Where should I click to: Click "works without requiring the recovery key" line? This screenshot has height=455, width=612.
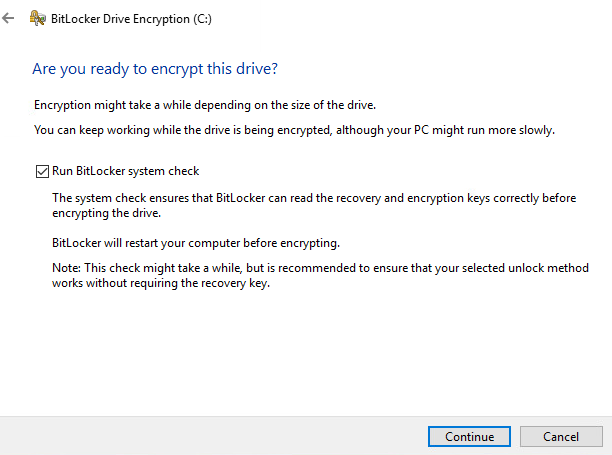[x=161, y=283]
